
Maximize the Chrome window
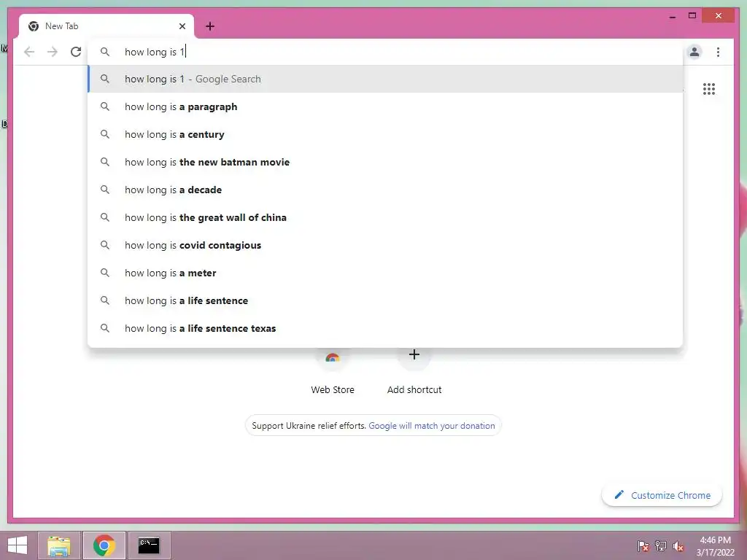(x=692, y=16)
